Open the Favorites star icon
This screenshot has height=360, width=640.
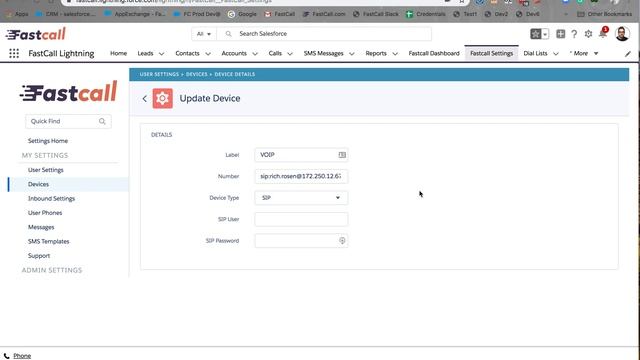coord(536,34)
